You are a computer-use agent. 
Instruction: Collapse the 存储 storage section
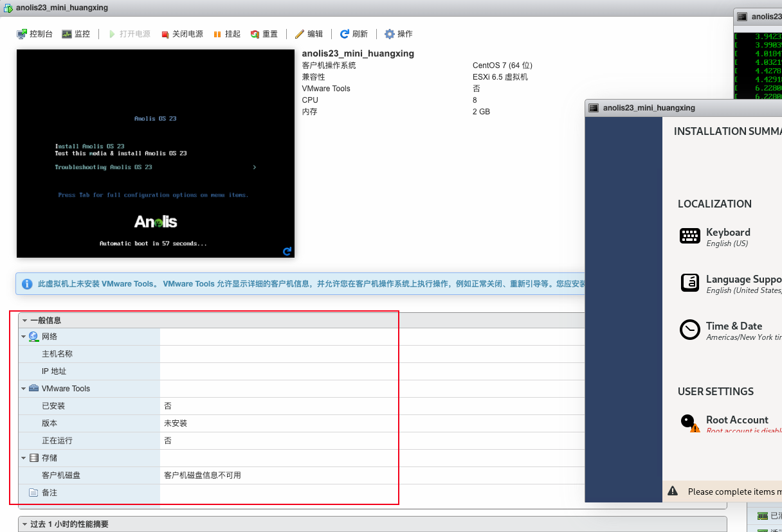point(24,458)
